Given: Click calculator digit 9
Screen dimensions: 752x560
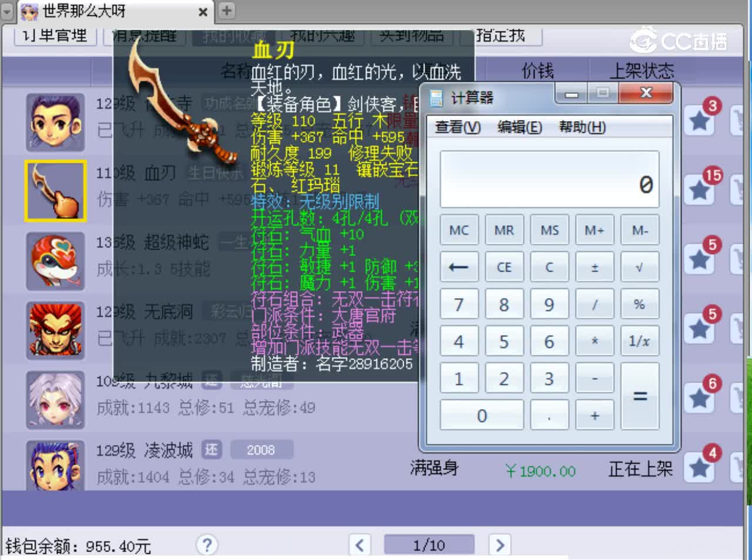Looking at the screenshot, I should [549, 305].
